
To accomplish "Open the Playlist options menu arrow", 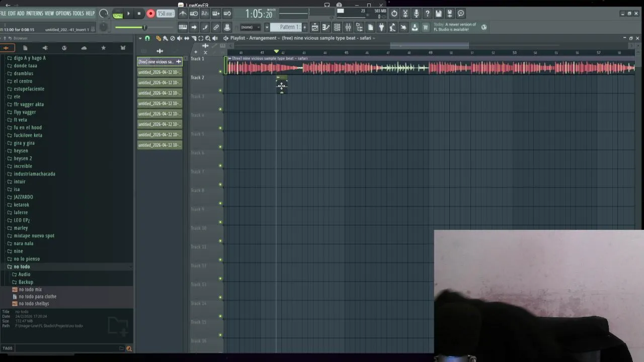I will (x=140, y=38).
